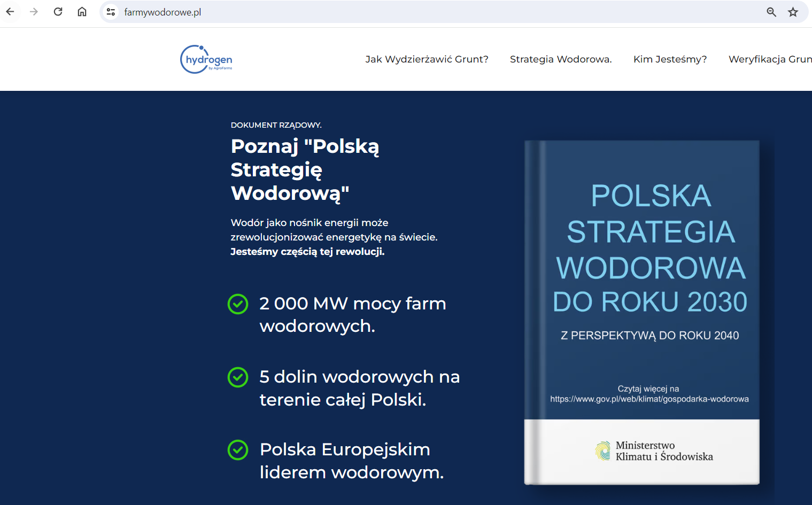The height and width of the screenshot is (505, 812).
Task: Click the text Polska Europejskim liderem wodorowym.
Action: pos(352,461)
